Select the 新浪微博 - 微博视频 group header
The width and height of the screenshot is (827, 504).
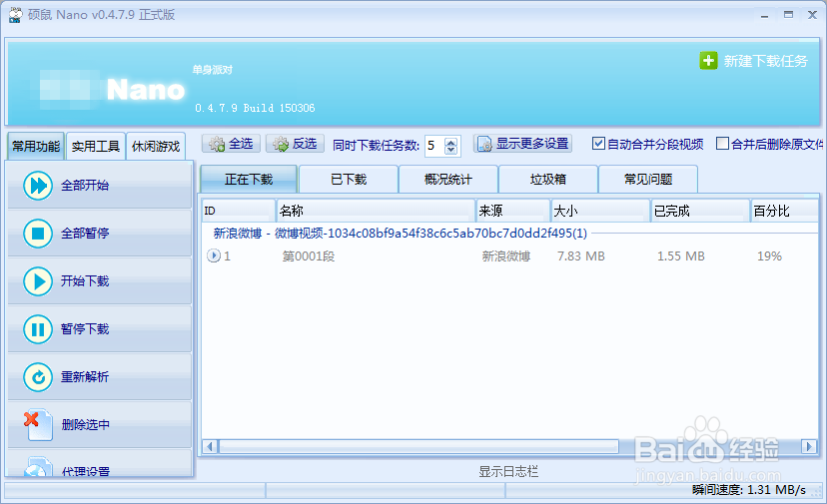click(x=401, y=233)
